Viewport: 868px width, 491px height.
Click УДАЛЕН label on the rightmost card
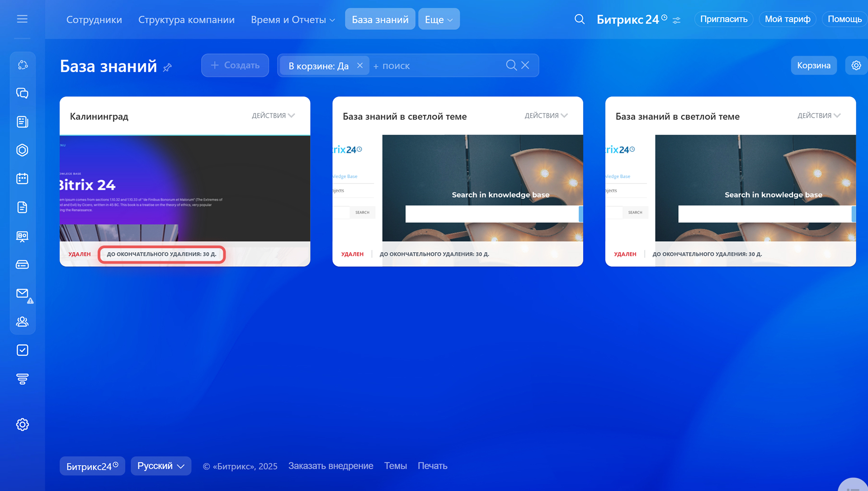625,254
